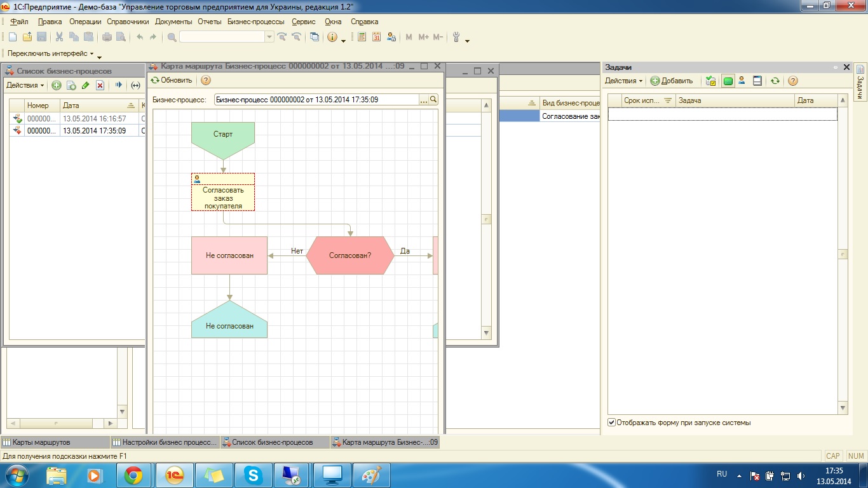Click the Задачи vertical side tab

pyautogui.click(x=860, y=83)
